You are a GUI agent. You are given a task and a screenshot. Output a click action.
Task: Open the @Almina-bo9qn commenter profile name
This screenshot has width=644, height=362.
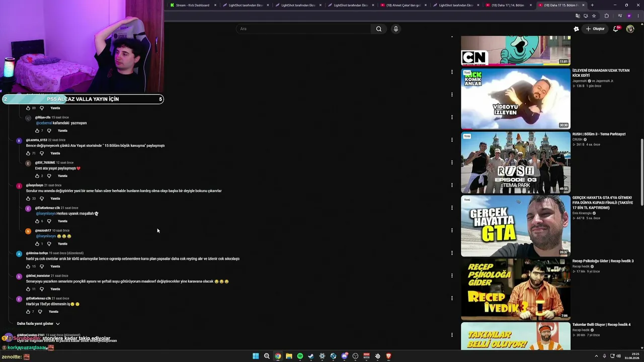tap(37, 253)
